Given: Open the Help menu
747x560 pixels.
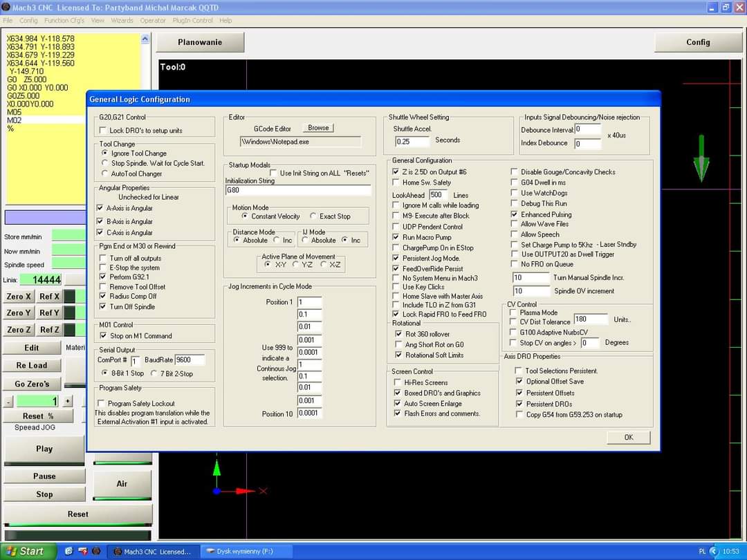Looking at the screenshot, I should tap(225, 21).
